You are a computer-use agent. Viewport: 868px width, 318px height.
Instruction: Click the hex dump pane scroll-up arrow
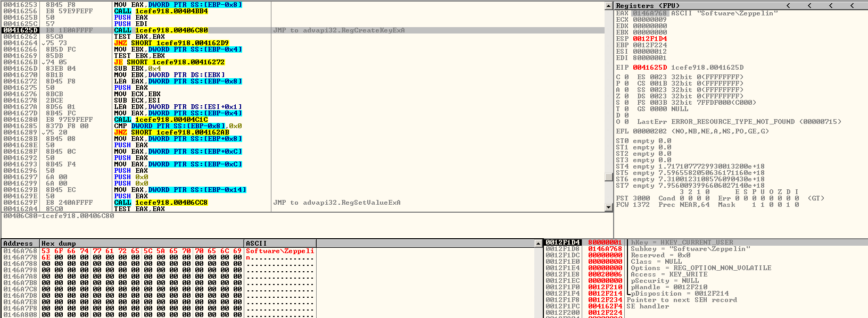tap(538, 244)
